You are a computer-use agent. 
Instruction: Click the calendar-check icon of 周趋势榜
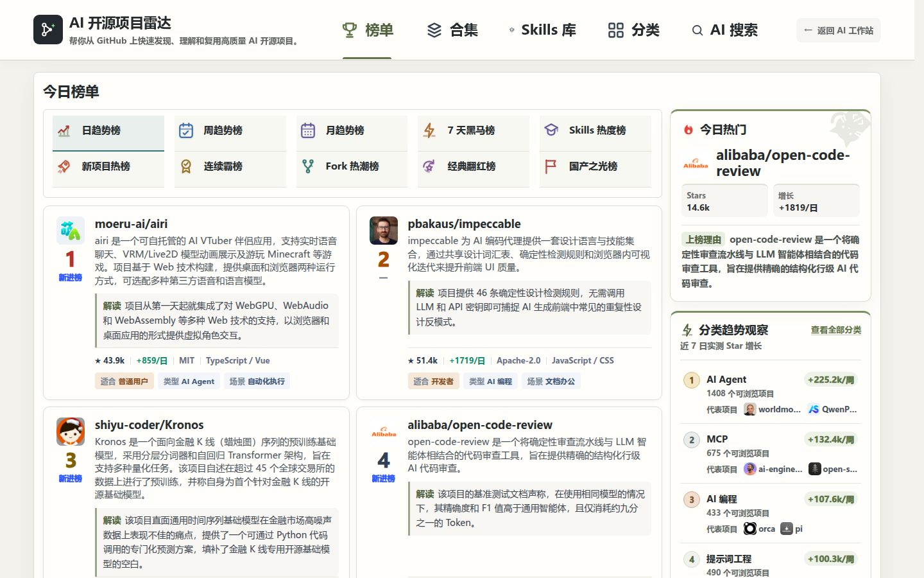click(186, 130)
